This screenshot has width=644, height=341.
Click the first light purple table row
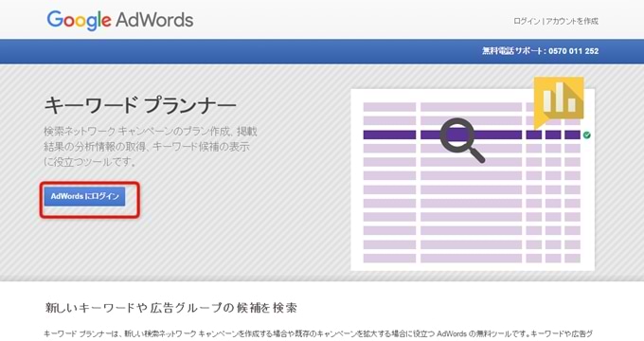coord(472,107)
